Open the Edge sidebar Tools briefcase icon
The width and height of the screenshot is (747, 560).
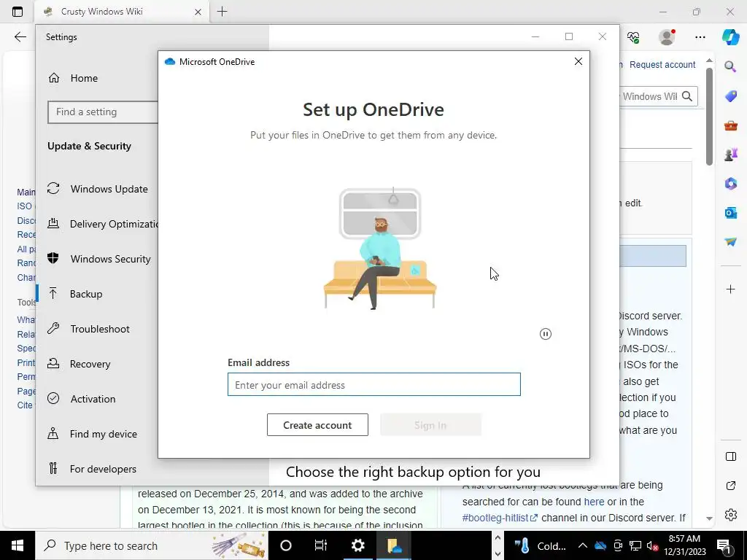coord(730,125)
